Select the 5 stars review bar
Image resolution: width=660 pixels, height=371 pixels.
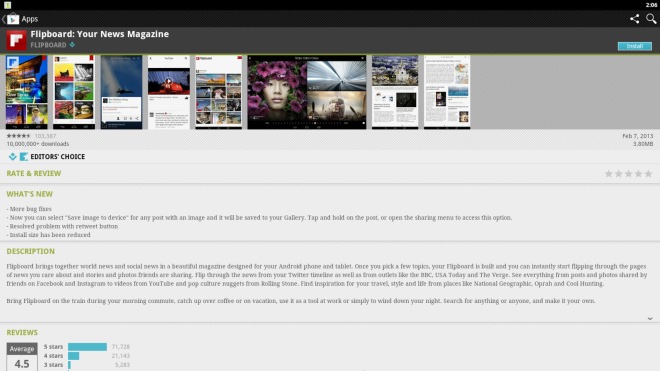tap(87, 347)
